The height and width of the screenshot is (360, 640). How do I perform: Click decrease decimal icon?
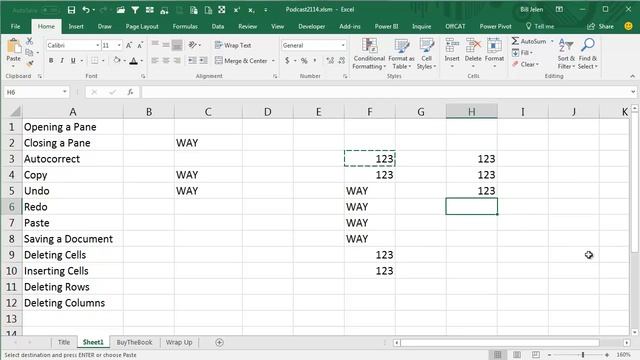[342, 61]
